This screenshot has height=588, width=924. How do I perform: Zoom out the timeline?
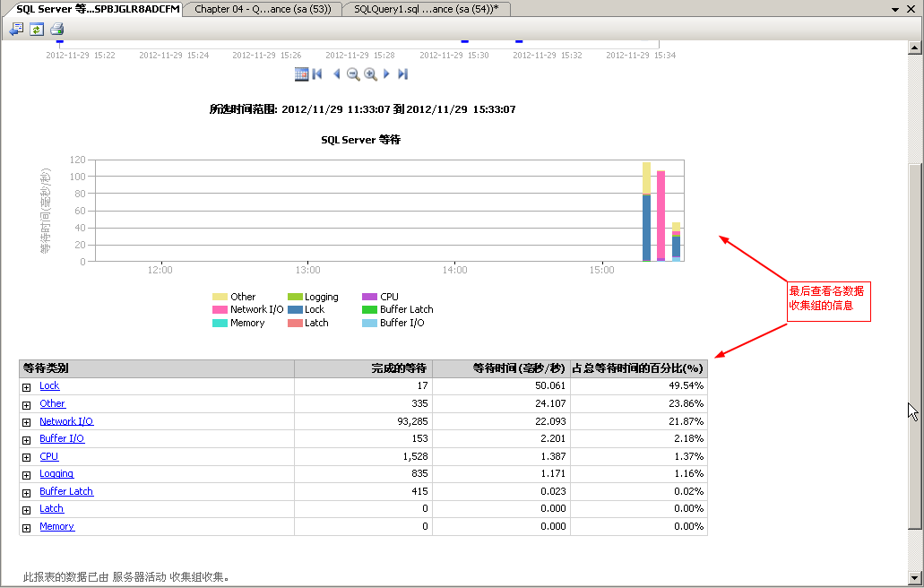353,74
